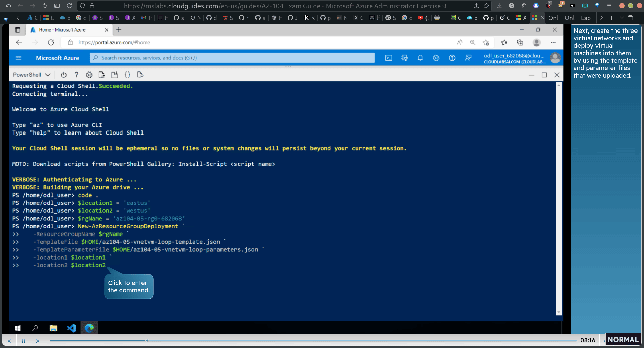
Task: Click Edge read aloud icon
Action: tap(460, 42)
